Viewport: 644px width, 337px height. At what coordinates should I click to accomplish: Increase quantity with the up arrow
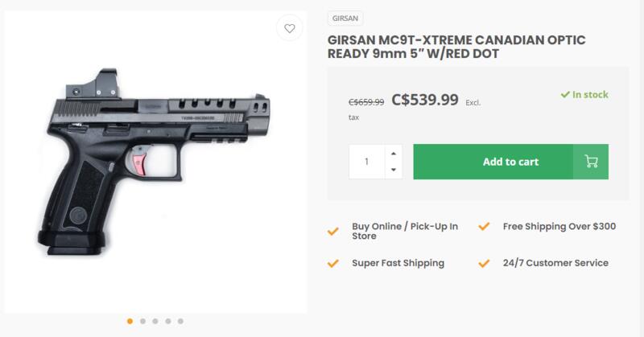(393, 154)
